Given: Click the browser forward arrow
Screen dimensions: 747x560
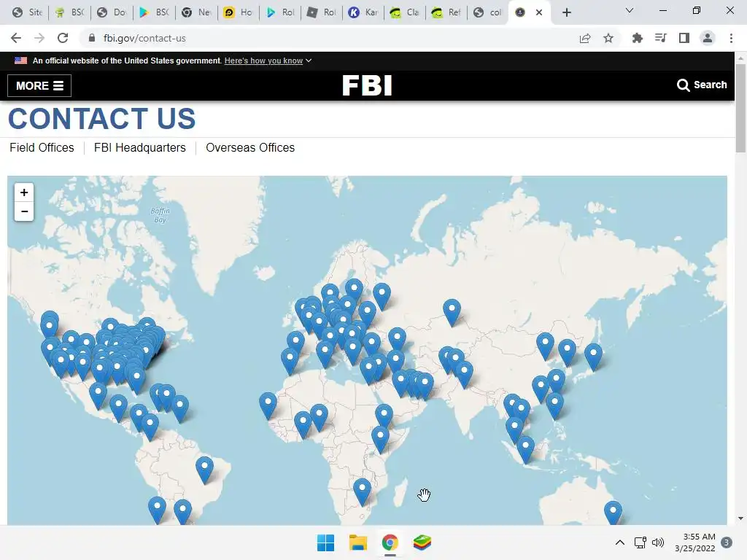Looking at the screenshot, I should pos(39,38).
